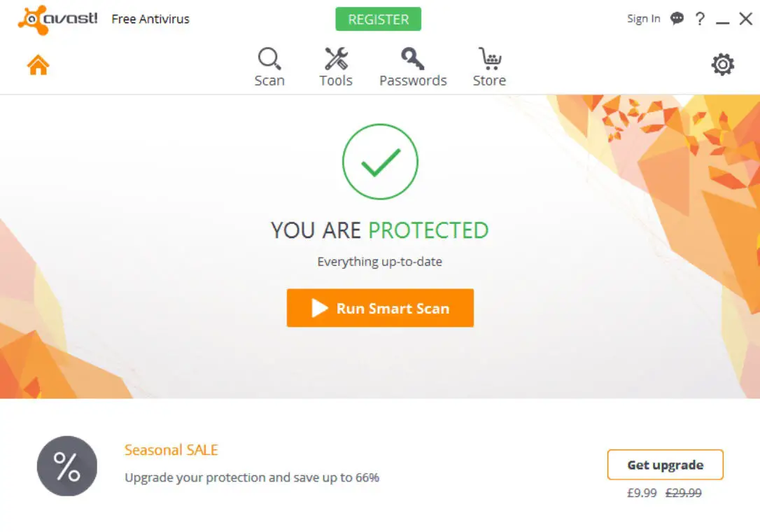Open the Seasonal SALE offer link
This screenshot has width=760, height=532.
pos(171,450)
